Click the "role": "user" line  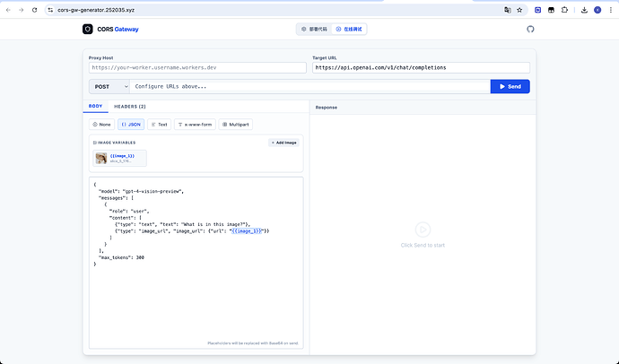[129, 212]
